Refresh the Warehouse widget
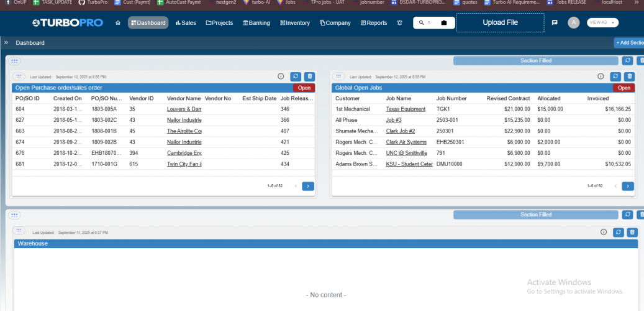644x311 pixels. (619, 233)
